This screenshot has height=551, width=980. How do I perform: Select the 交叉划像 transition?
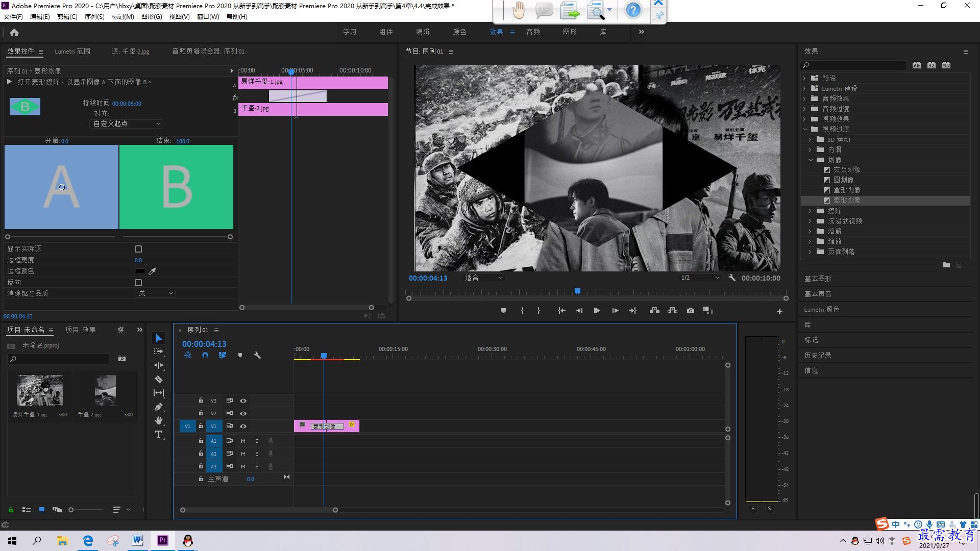847,169
